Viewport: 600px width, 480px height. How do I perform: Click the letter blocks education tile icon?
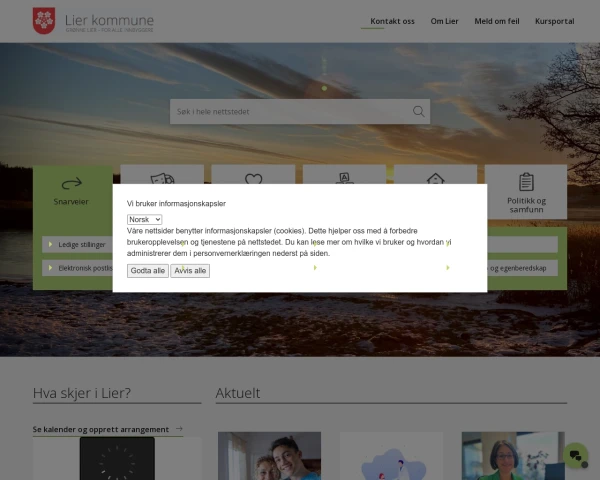pyautogui.click(x=344, y=178)
